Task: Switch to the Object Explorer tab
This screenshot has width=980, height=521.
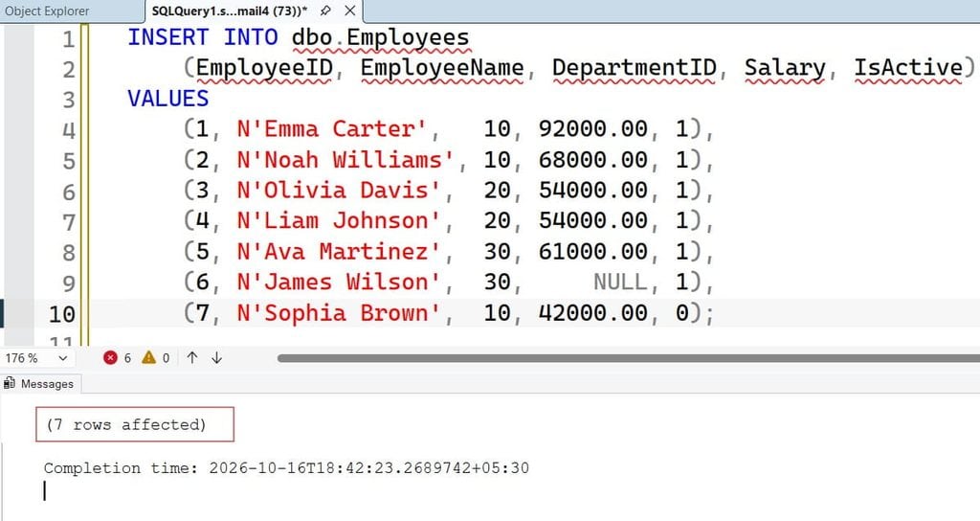Action: (47, 11)
